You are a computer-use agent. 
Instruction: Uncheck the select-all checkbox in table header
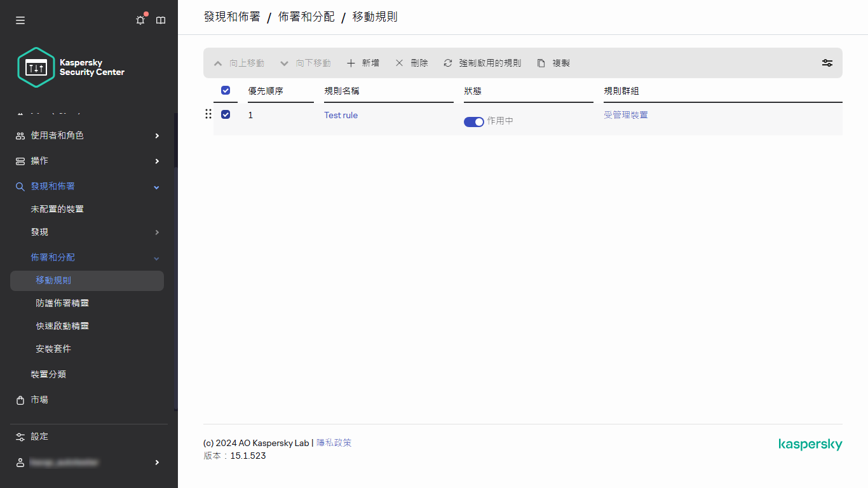coord(226,90)
